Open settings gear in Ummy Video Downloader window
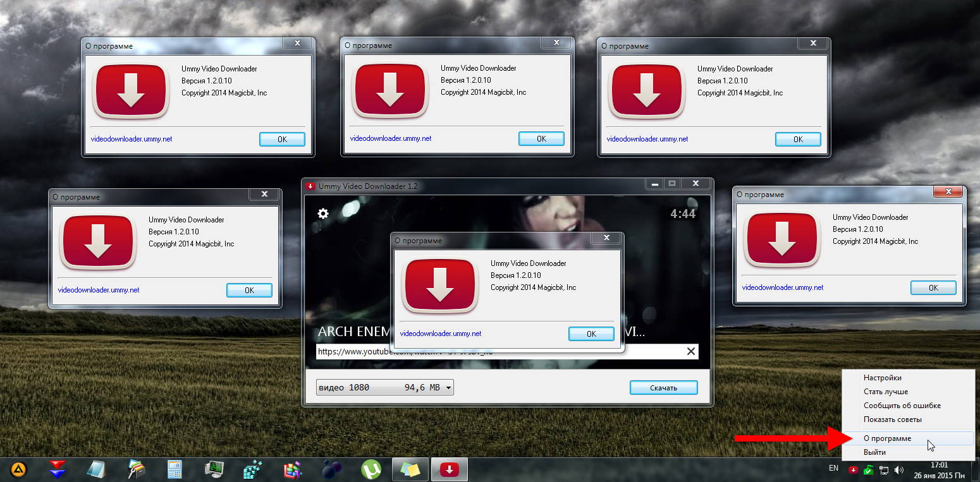Screen dimensions: 980x482 (323, 214)
